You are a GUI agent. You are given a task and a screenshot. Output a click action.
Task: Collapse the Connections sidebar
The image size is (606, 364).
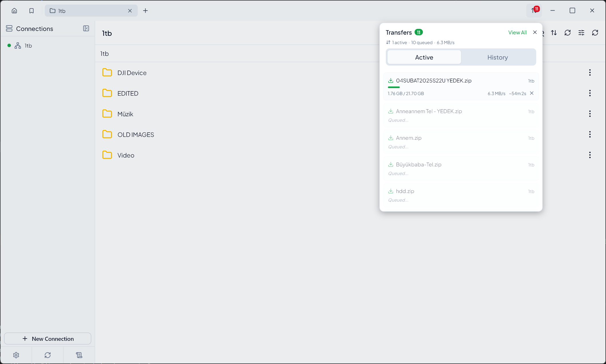pos(86,28)
